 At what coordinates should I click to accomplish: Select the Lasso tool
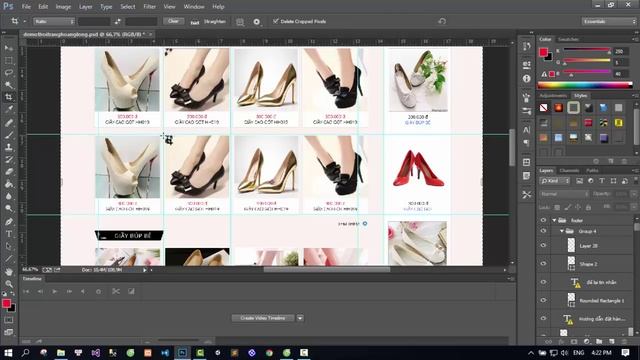9,73
